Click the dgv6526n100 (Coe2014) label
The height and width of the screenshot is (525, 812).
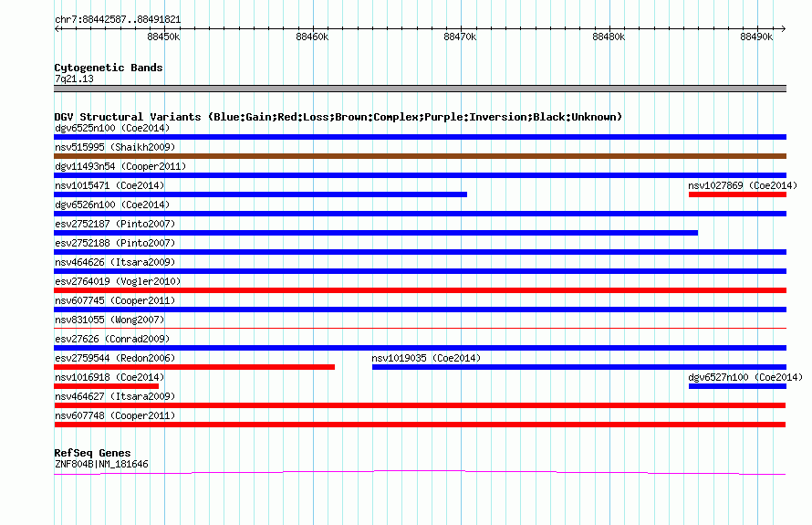pos(112,205)
